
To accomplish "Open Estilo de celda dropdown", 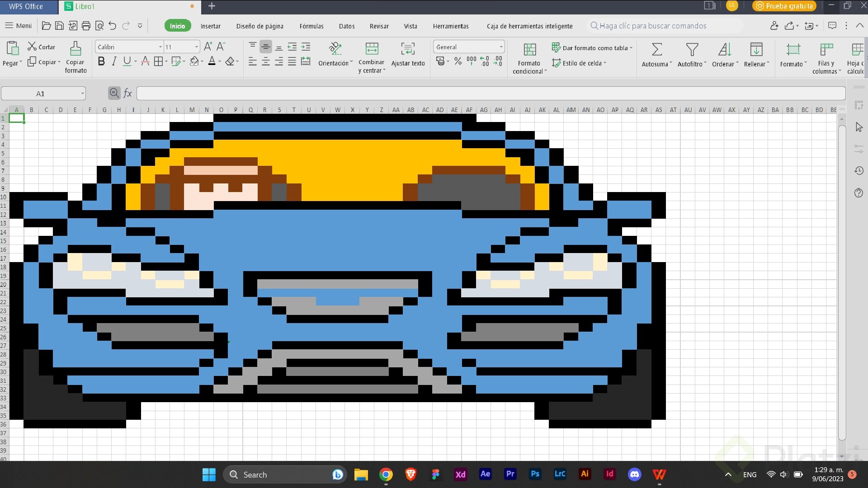I will pos(579,63).
